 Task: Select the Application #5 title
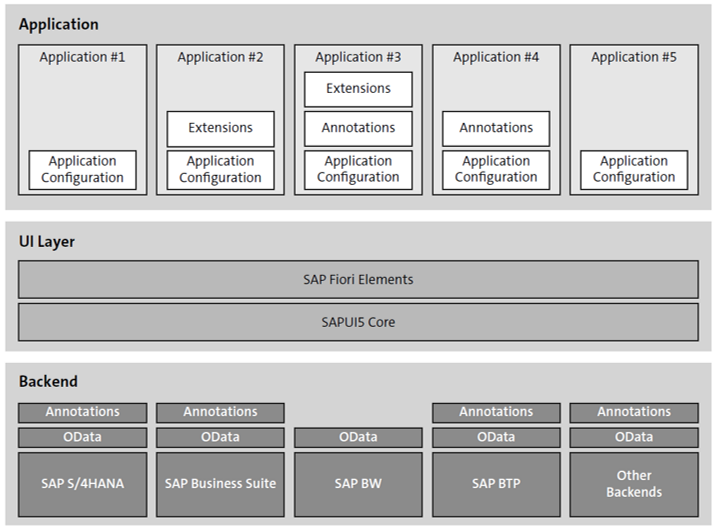click(634, 57)
